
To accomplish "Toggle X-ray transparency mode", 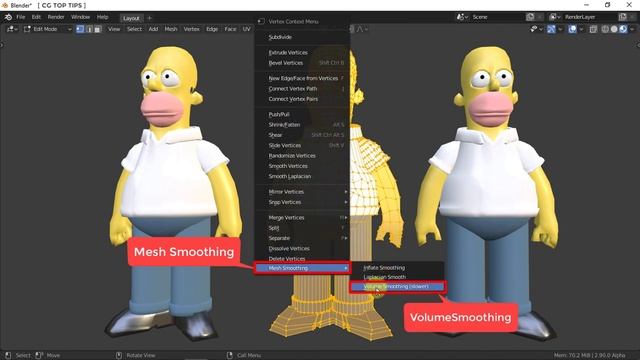I will point(593,29).
